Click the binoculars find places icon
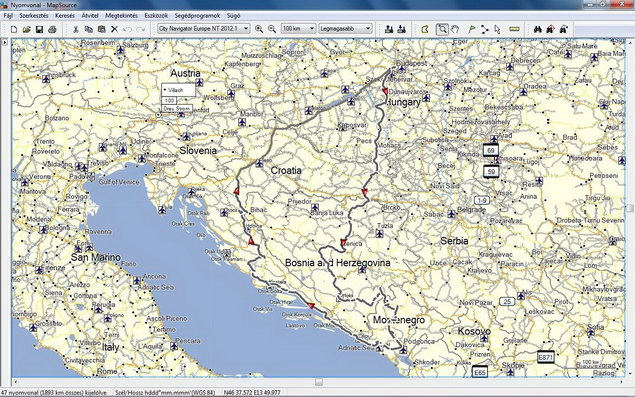The width and height of the screenshot is (635, 397). [x=537, y=29]
